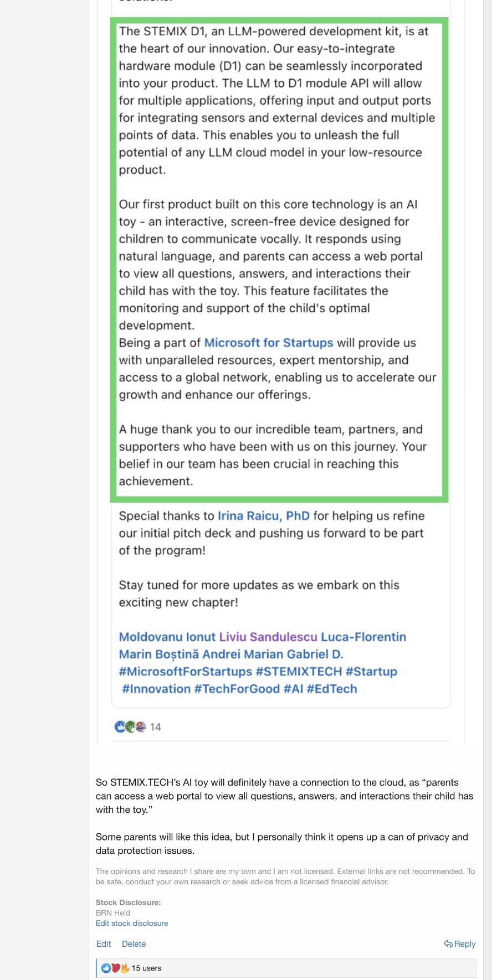This screenshot has height=980, width=492.
Task: Open the Microsoft for Startups link
Action: [x=269, y=343]
